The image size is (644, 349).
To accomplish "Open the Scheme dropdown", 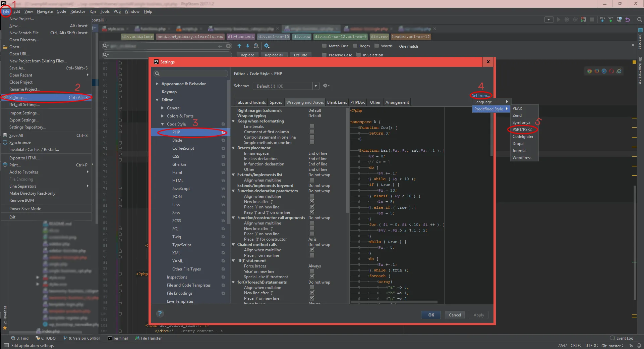I will (x=287, y=86).
